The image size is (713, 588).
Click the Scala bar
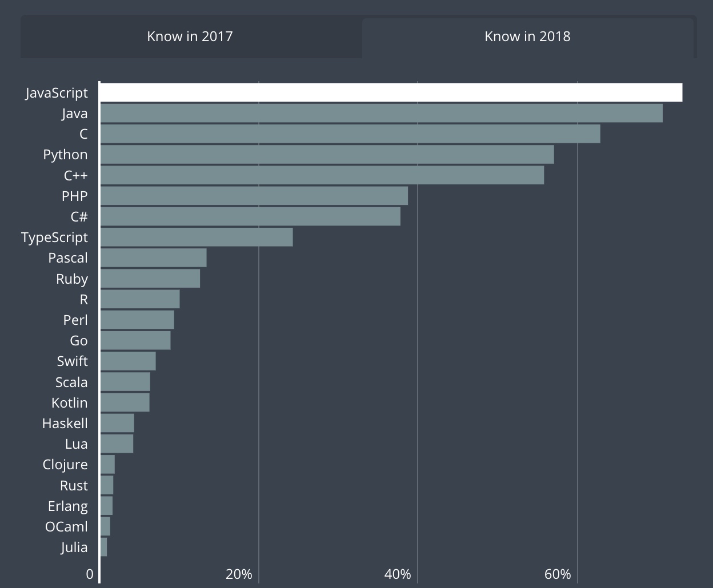(125, 382)
